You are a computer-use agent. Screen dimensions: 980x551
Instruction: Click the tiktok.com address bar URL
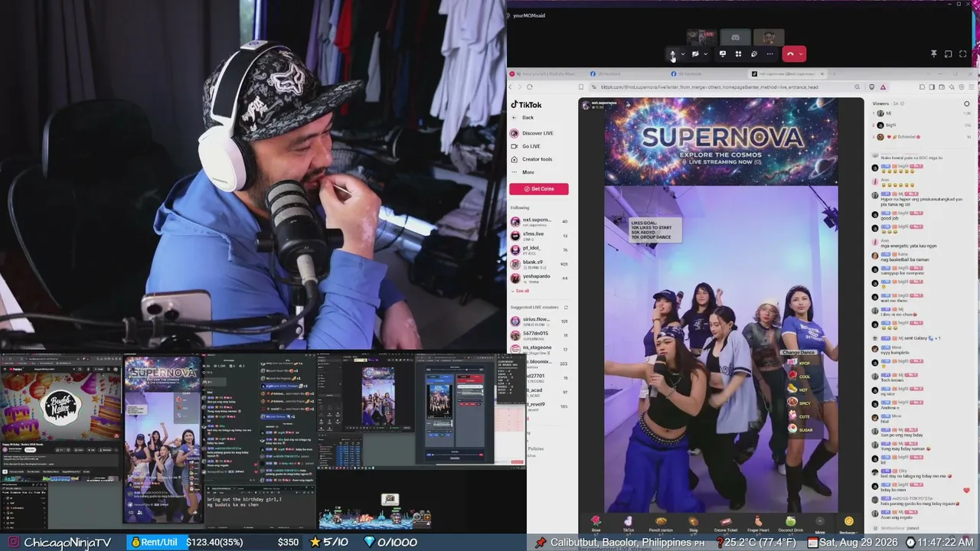709,87
